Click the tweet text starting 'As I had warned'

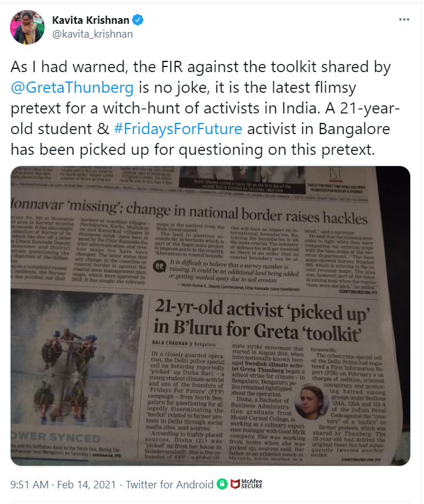tap(205, 108)
